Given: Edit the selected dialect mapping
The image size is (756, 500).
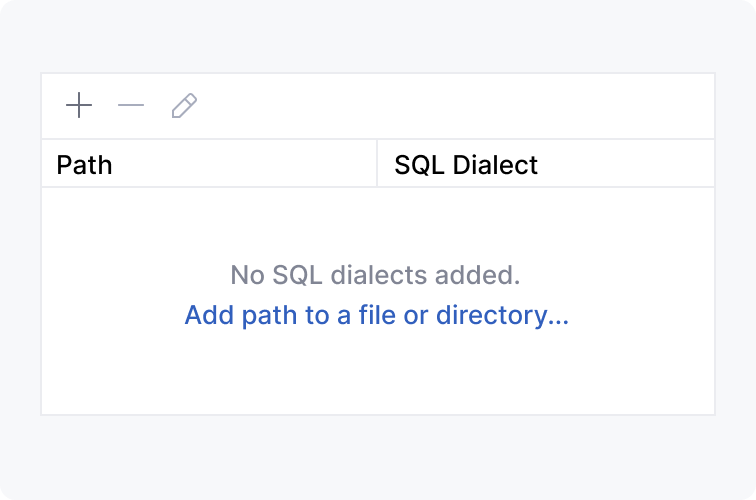Looking at the screenshot, I should [x=184, y=106].
